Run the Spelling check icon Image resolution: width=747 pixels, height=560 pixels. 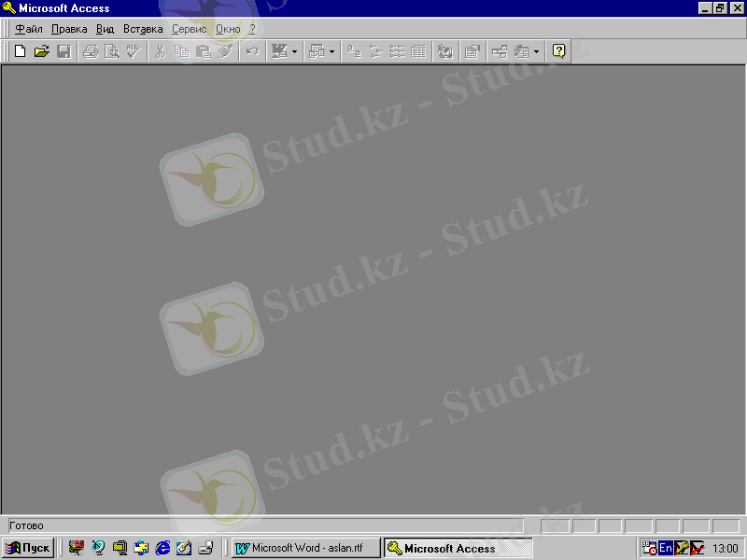(x=134, y=51)
